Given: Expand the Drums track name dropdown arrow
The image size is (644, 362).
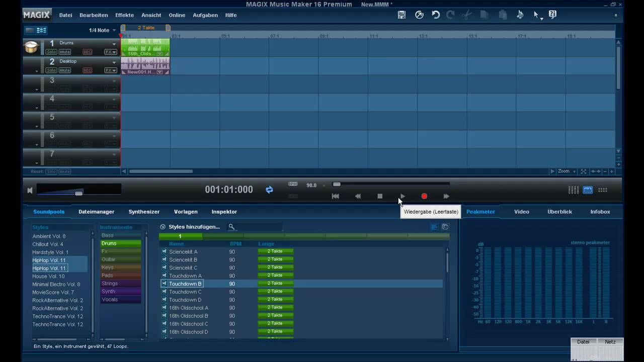Looking at the screenshot, I should pyautogui.click(x=114, y=44).
